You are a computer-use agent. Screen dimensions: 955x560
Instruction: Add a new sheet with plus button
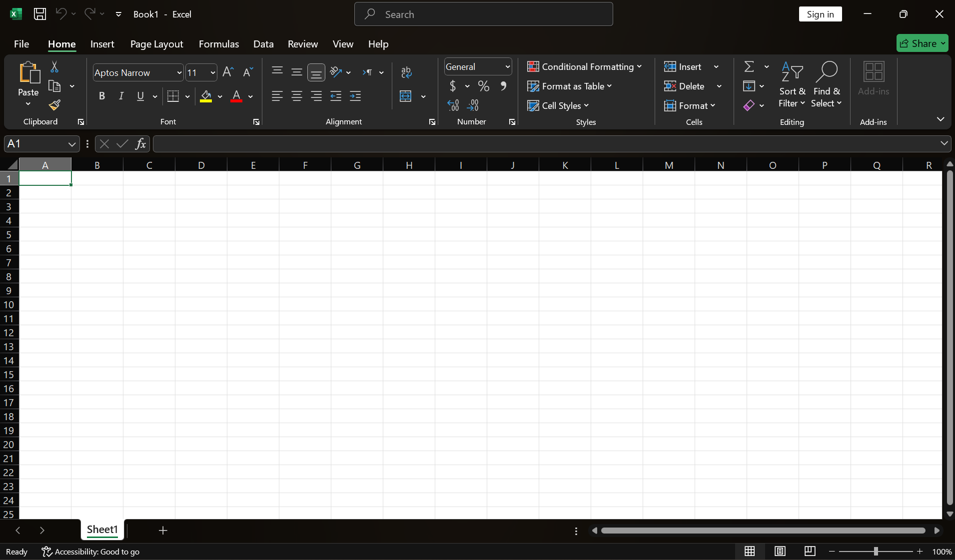coord(163,530)
